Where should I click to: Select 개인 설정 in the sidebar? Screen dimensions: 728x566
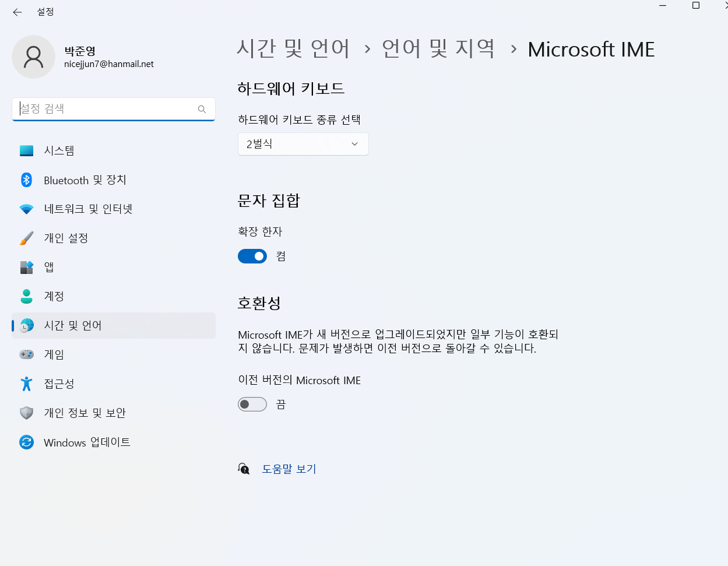114,238
